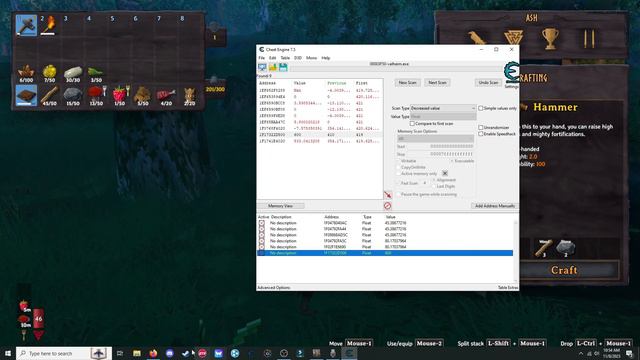Click the Address list scrollbar

[516, 250]
